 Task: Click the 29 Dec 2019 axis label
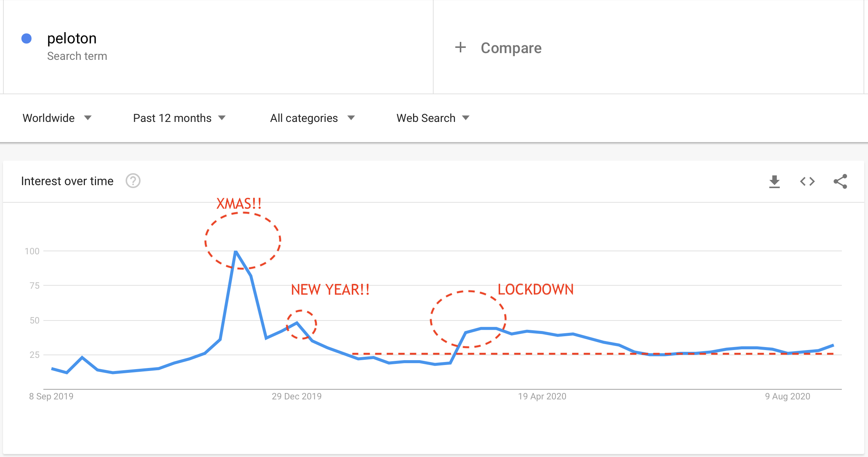(x=296, y=396)
